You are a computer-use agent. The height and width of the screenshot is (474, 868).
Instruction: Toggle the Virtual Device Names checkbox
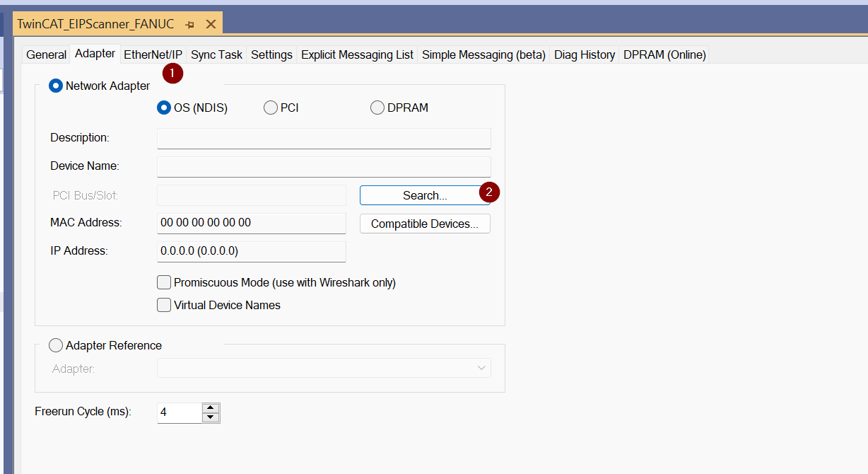pos(164,305)
